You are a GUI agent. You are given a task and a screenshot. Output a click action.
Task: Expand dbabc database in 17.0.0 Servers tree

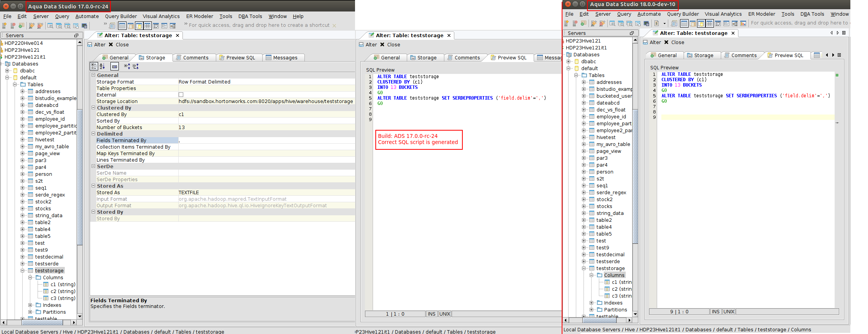(x=7, y=70)
